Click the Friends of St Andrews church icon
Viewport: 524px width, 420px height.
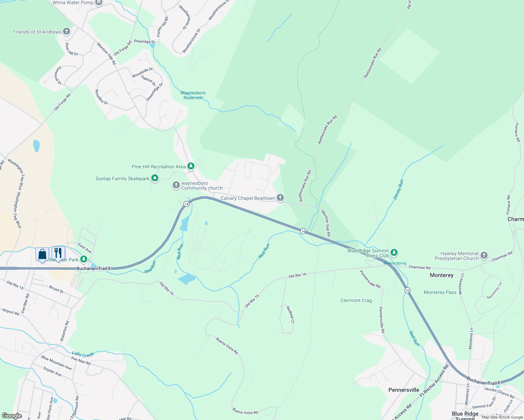pyautogui.click(x=67, y=32)
